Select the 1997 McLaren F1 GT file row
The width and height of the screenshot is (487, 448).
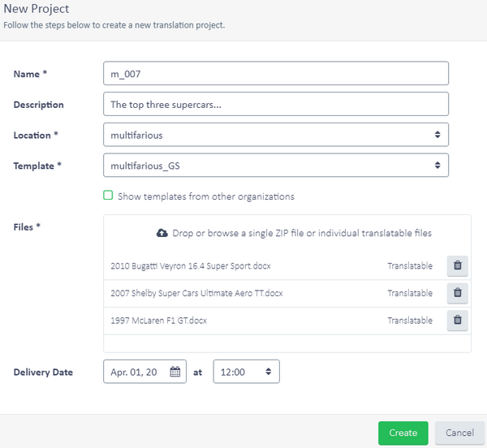tap(159, 321)
